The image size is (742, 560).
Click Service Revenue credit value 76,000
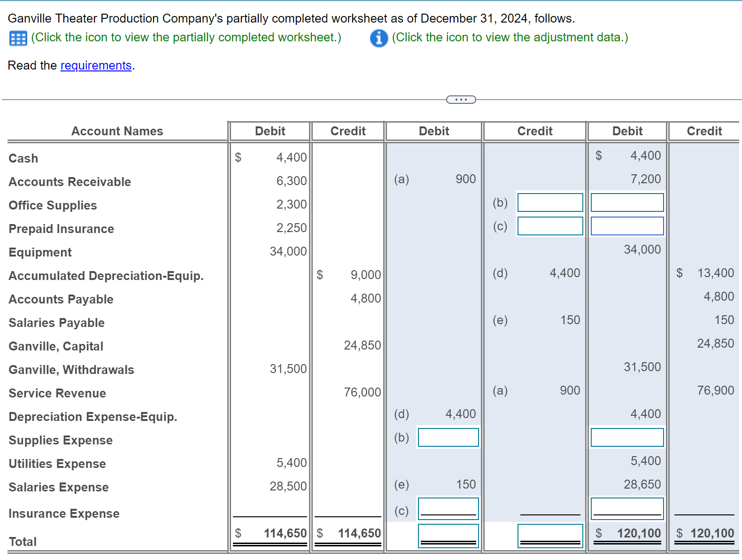tap(363, 392)
